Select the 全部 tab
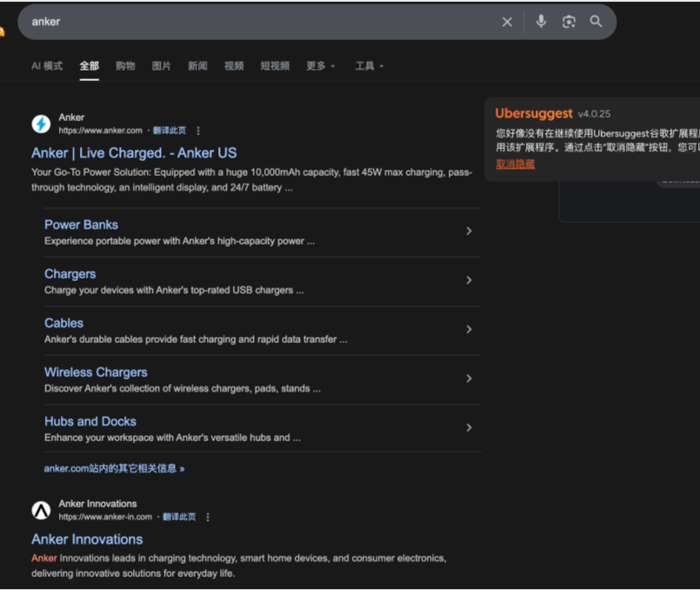This screenshot has height=590, width=700. [x=90, y=66]
